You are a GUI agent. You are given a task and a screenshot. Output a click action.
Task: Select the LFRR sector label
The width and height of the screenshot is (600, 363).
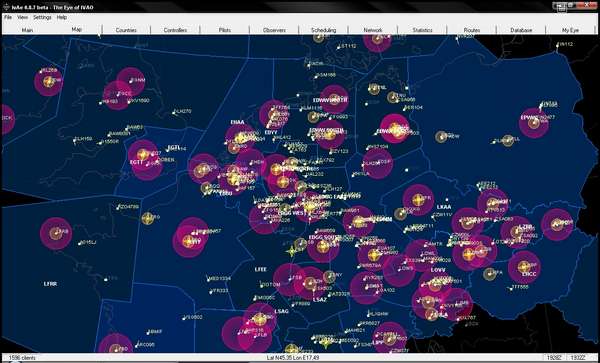click(51, 284)
